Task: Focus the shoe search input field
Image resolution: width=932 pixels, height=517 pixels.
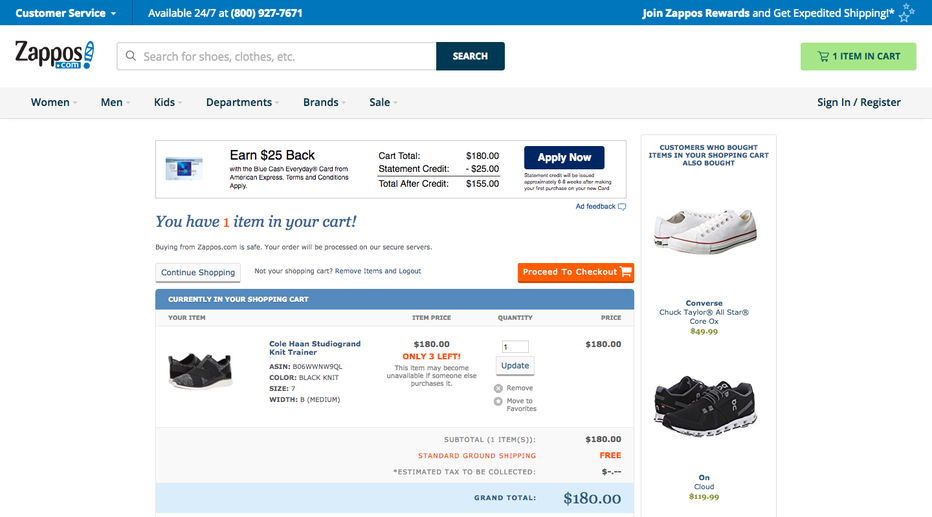Action: [277, 56]
